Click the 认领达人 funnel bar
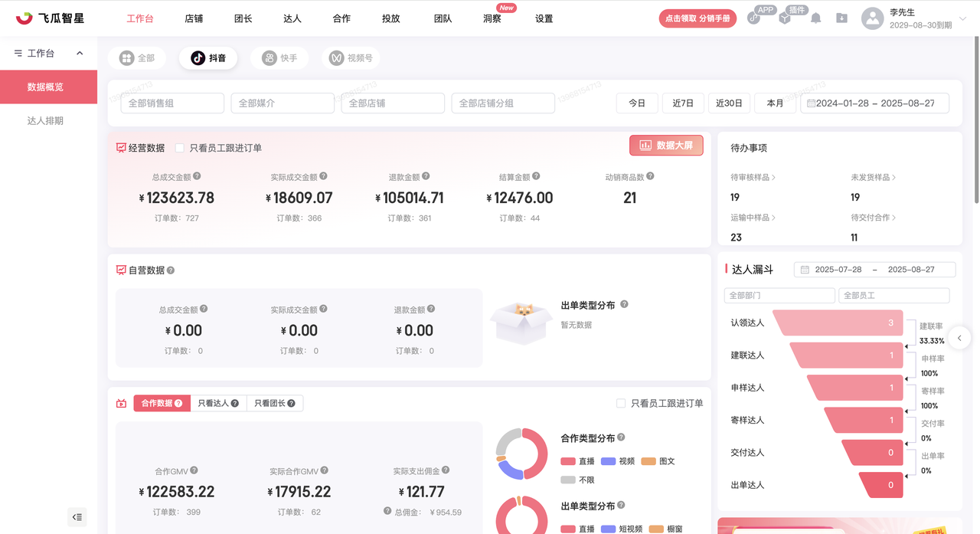Viewport: 980px width, 534px height. pos(838,323)
